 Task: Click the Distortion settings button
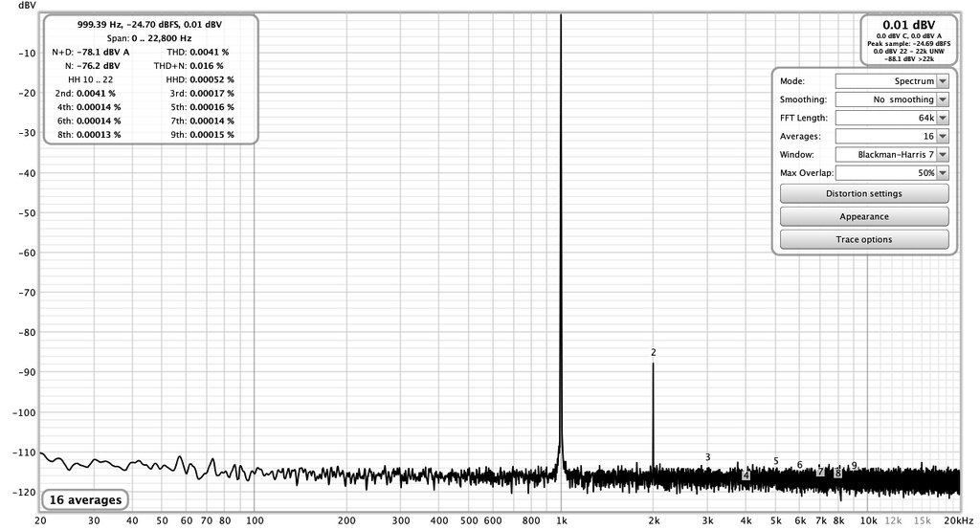click(864, 194)
